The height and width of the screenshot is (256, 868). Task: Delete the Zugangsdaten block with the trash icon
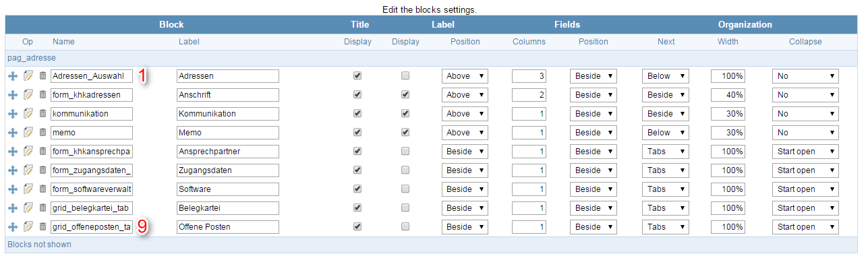[42, 170]
